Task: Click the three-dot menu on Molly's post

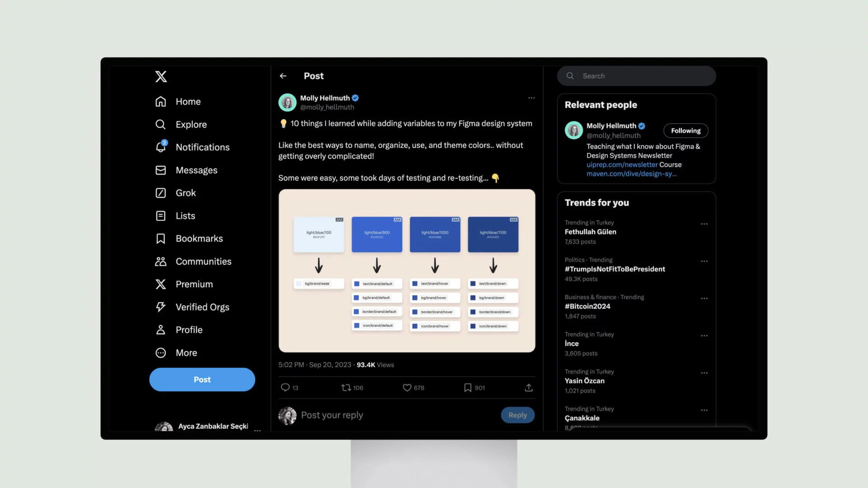Action: pos(531,98)
